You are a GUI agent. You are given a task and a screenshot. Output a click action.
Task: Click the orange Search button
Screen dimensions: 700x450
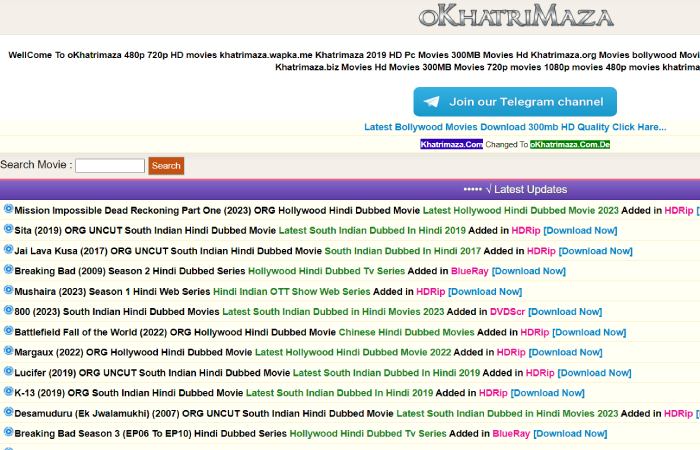(x=166, y=166)
